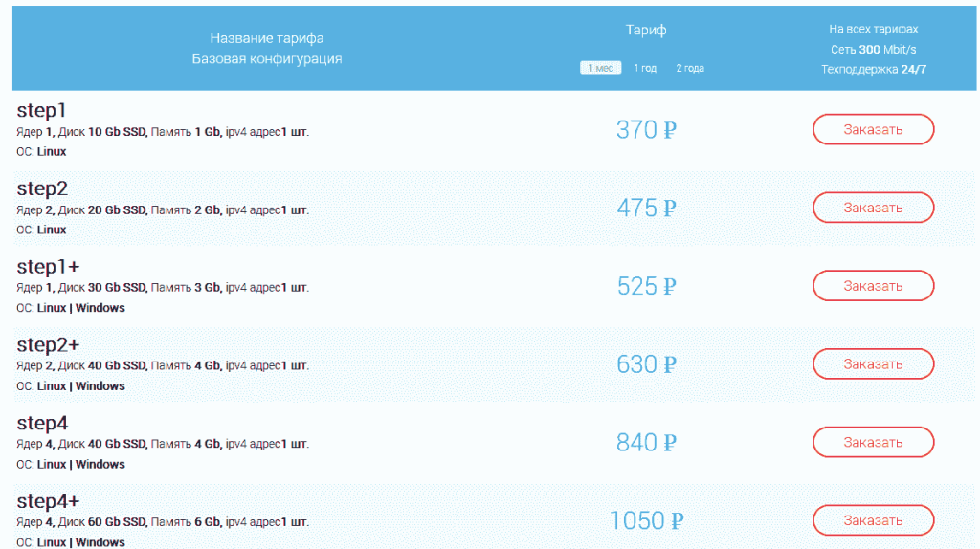
Task: Click Заказать in the step1+ row
Action: point(873,286)
